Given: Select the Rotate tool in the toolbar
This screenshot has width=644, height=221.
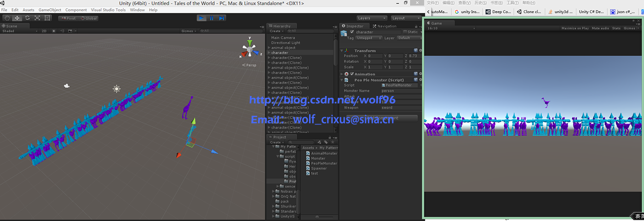Looking at the screenshot, I should click(27, 18).
